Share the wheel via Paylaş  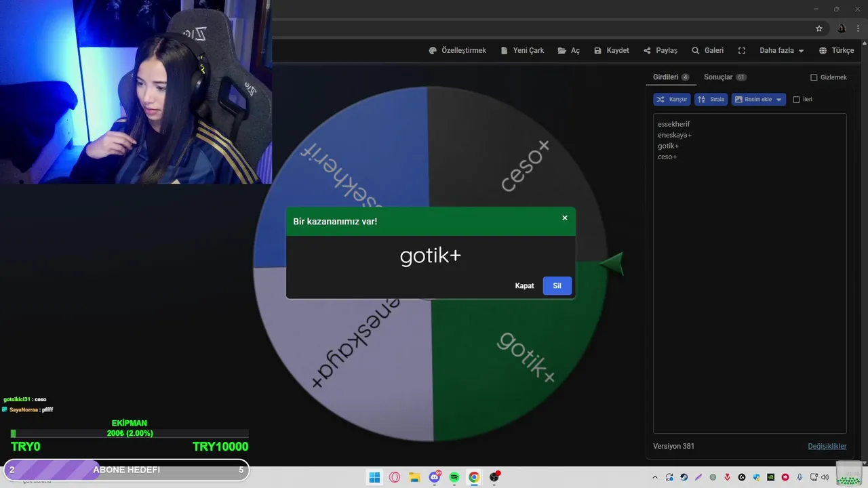(660, 51)
